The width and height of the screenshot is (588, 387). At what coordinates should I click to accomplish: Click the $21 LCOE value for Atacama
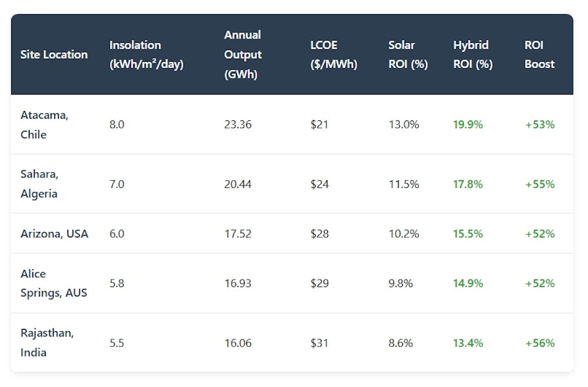[x=320, y=124]
